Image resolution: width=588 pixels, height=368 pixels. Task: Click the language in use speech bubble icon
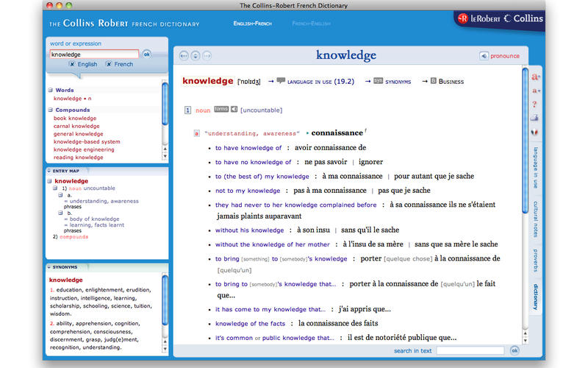(281, 81)
